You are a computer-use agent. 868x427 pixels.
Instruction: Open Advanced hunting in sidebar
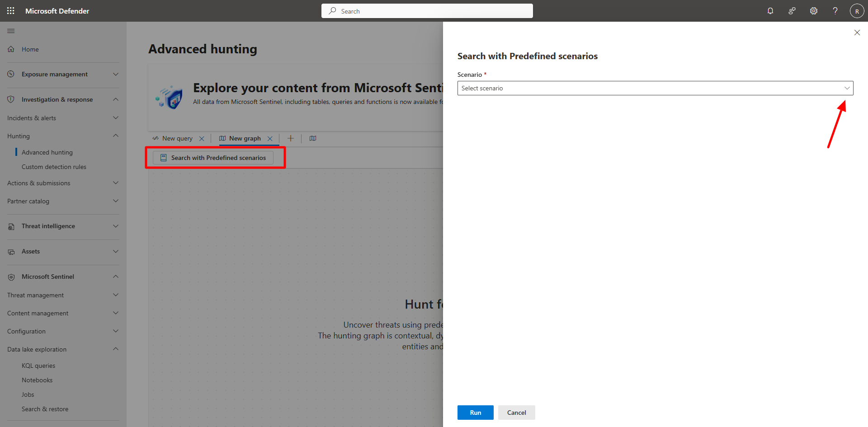point(47,152)
